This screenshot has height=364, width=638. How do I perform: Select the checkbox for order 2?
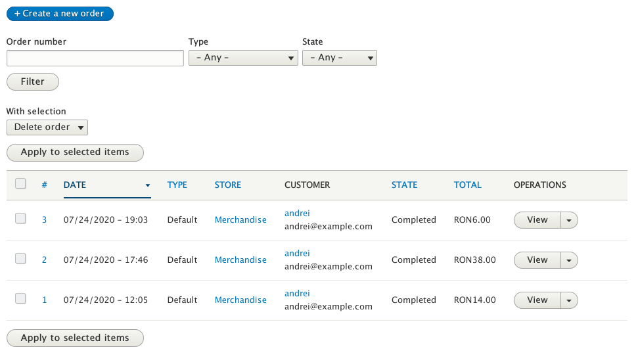[x=20, y=259]
